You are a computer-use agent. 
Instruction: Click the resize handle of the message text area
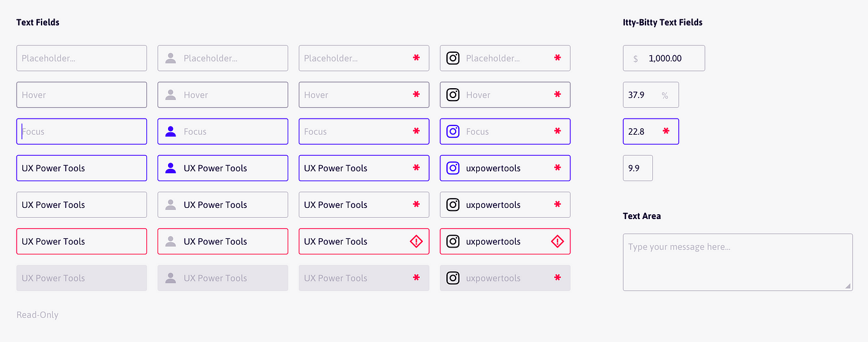(x=848, y=286)
